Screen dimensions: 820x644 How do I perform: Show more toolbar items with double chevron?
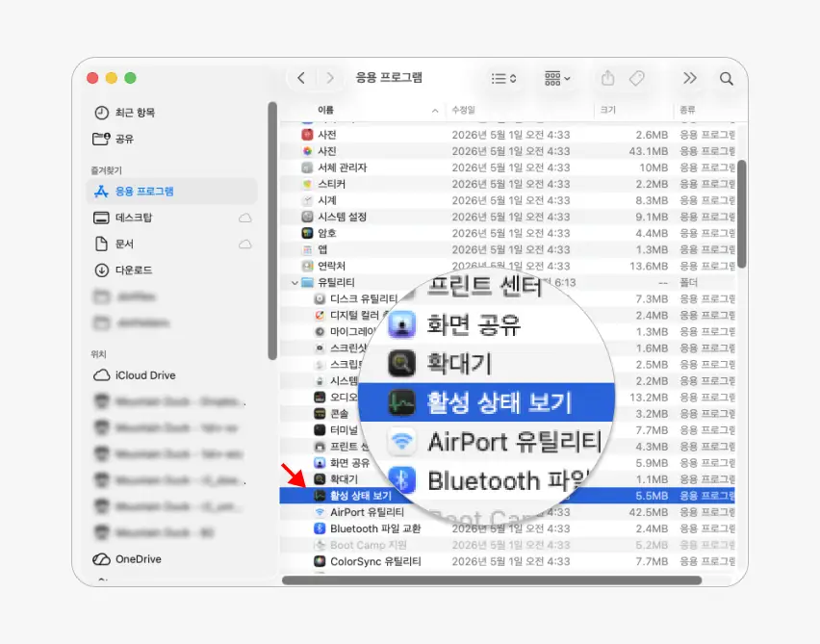[x=690, y=79]
